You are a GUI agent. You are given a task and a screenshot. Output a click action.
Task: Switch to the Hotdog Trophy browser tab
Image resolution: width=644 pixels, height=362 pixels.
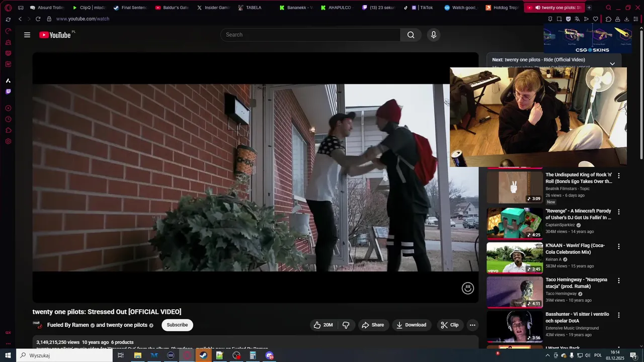[x=503, y=8]
